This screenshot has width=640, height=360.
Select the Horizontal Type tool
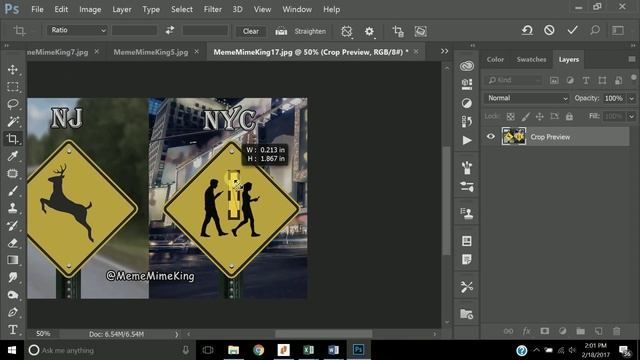coord(13,329)
